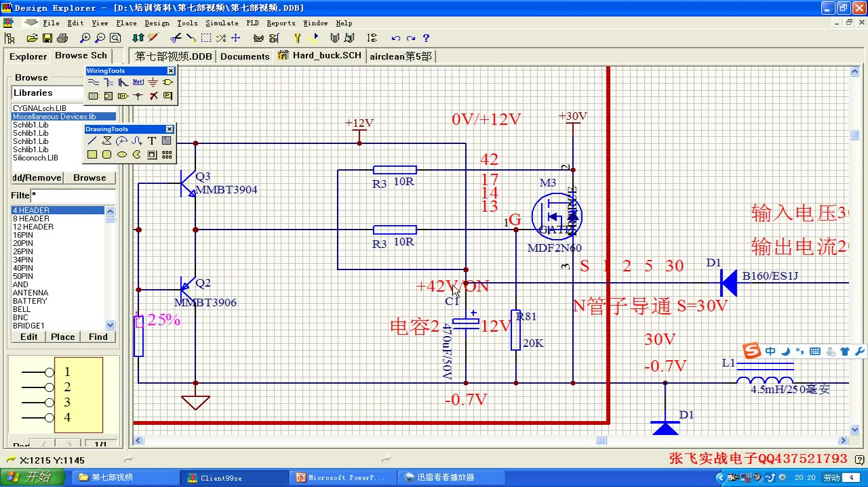Viewport: 868px width, 487px height.
Task: Open the Documents tab
Action: 245,56
